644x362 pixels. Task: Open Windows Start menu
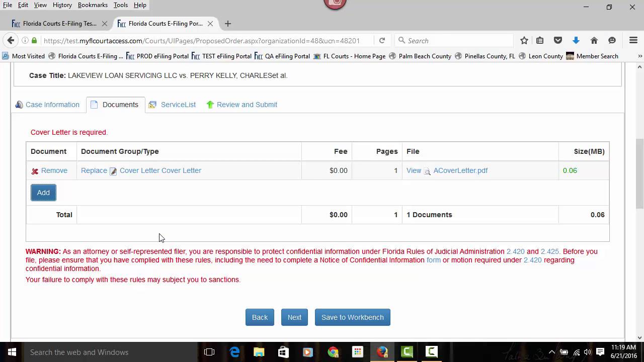(12, 352)
